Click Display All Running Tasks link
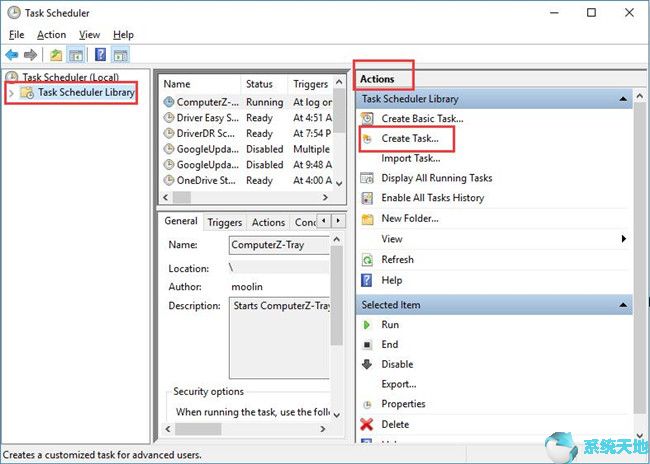Viewport: 650px width, 464px height. pyautogui.click(x=437, y=178)
